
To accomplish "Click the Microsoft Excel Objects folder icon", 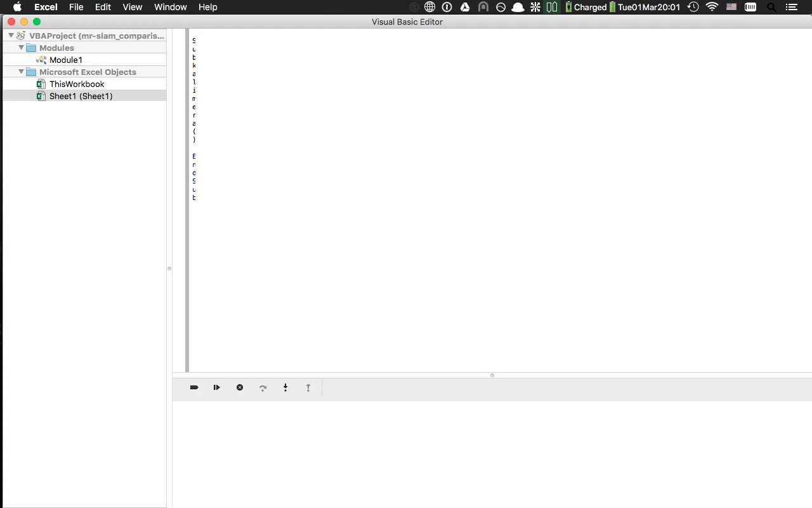I will (31, 72).
